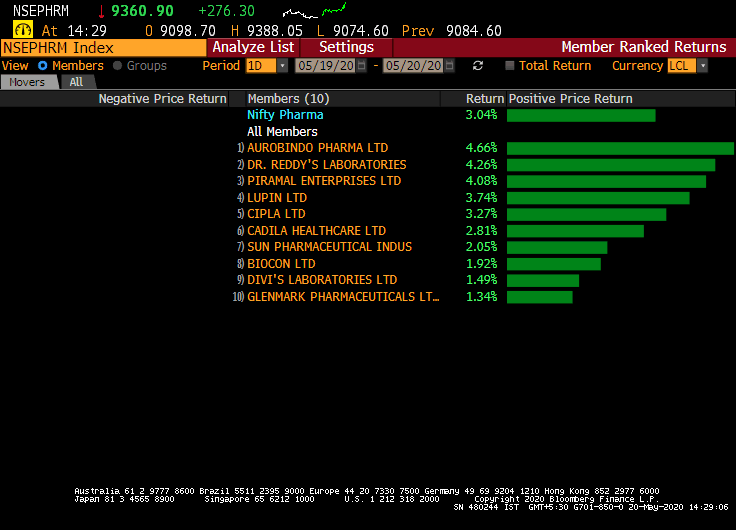The image size is (736, 530).
Task: Click the green return bar for CIPLA LTD
Action: pyautogui.click(x=586, y=214)
